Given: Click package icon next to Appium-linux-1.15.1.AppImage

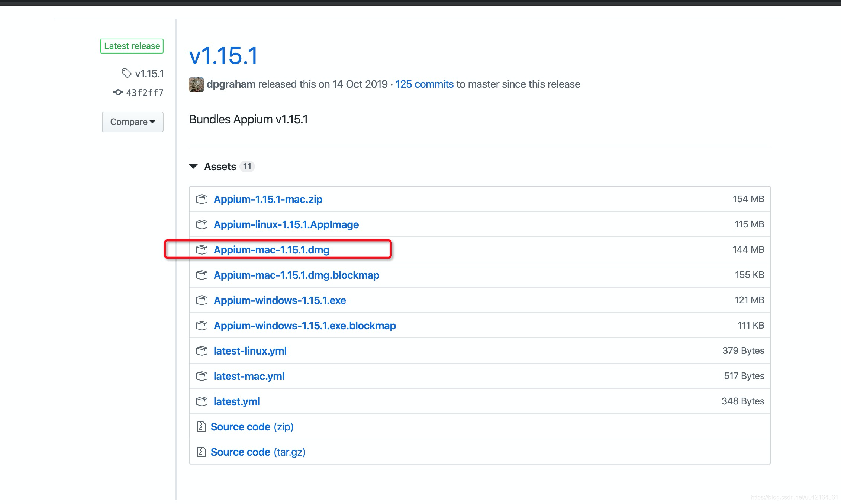Looking at the screenshot, I should tap(202, 224).
